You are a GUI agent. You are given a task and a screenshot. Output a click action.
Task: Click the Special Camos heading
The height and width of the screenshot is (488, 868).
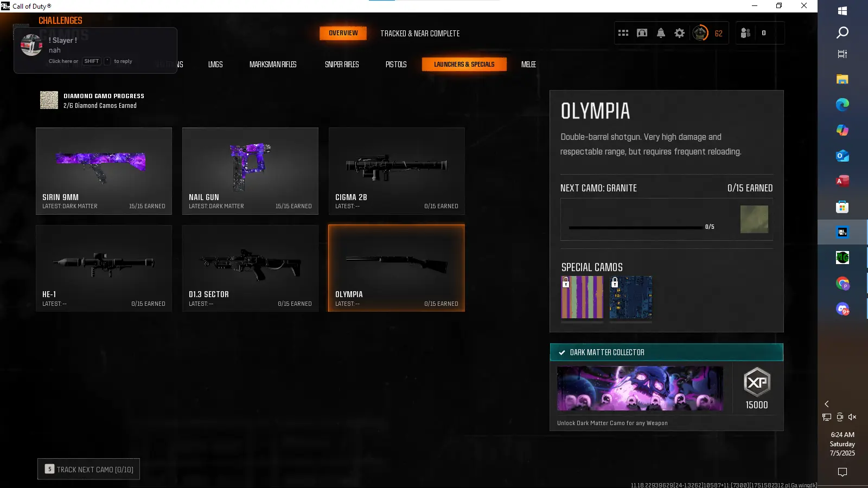click(592, 267)
